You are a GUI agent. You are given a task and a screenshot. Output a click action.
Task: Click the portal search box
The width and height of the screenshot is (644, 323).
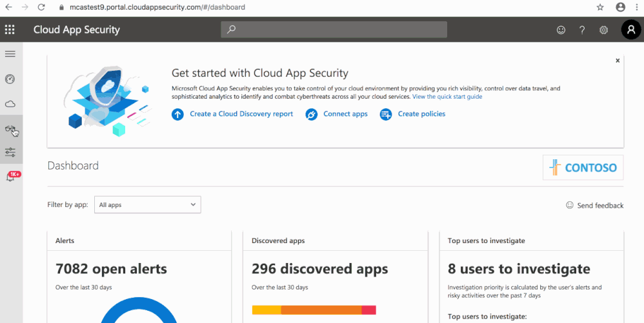click(x=334, y=30)
